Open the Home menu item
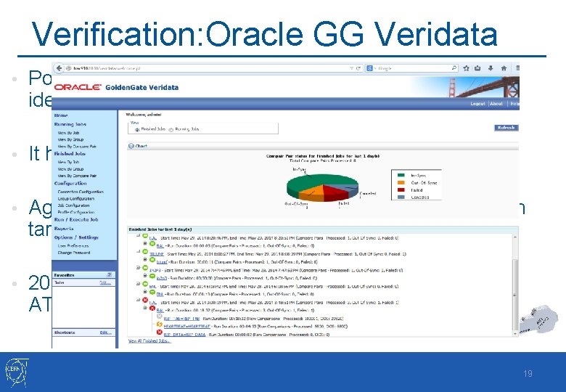Screen dimensions: 566x392 click(61, 115)
